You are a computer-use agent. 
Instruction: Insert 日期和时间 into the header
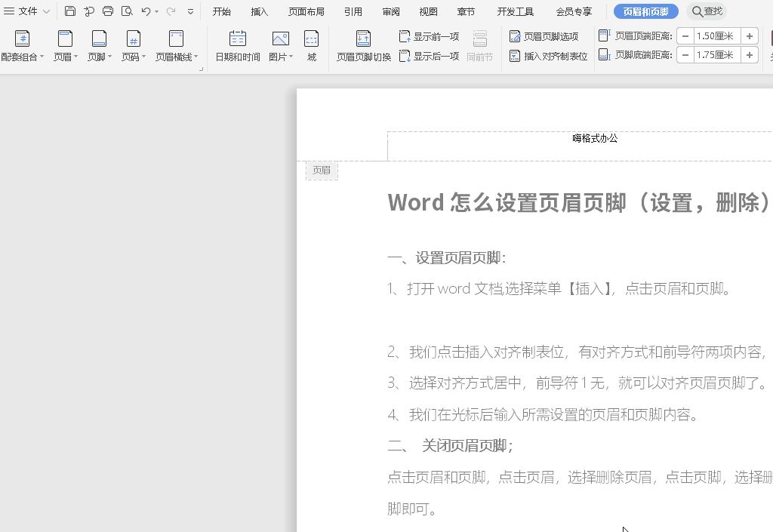(x=238, y=46)
